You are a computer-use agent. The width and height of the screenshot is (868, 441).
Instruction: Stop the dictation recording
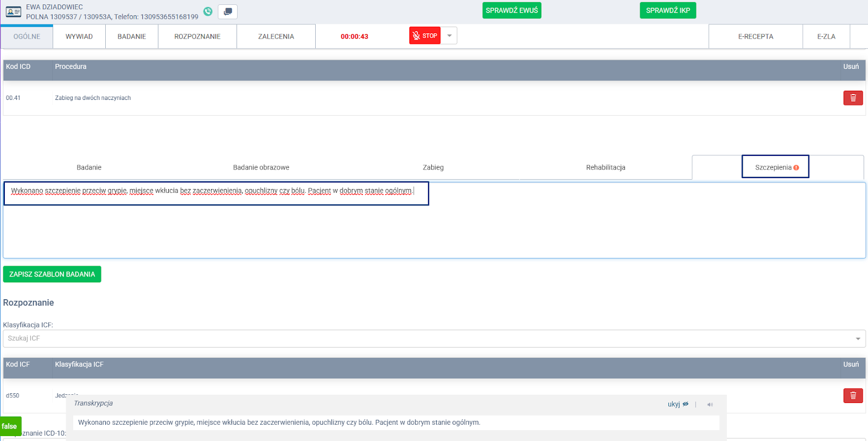click(424, 36)
